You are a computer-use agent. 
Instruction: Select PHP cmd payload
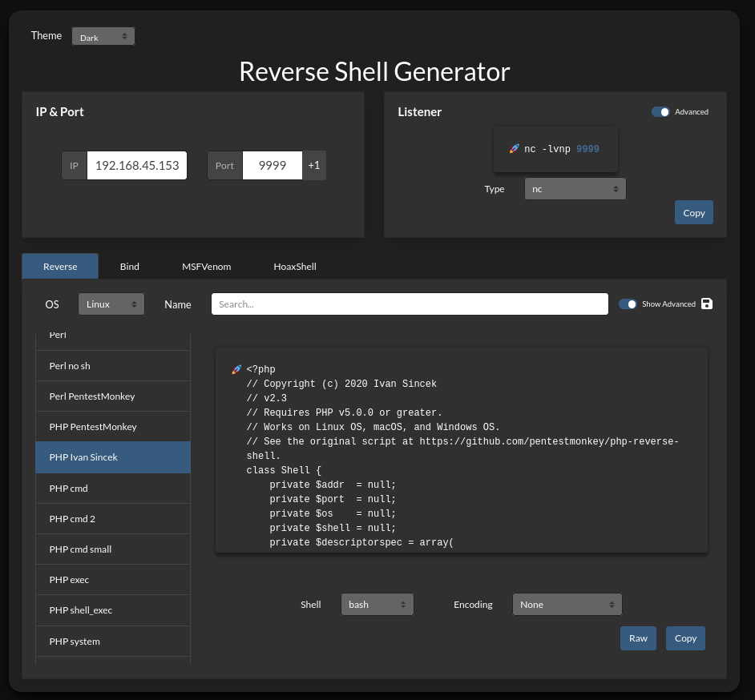113,489
